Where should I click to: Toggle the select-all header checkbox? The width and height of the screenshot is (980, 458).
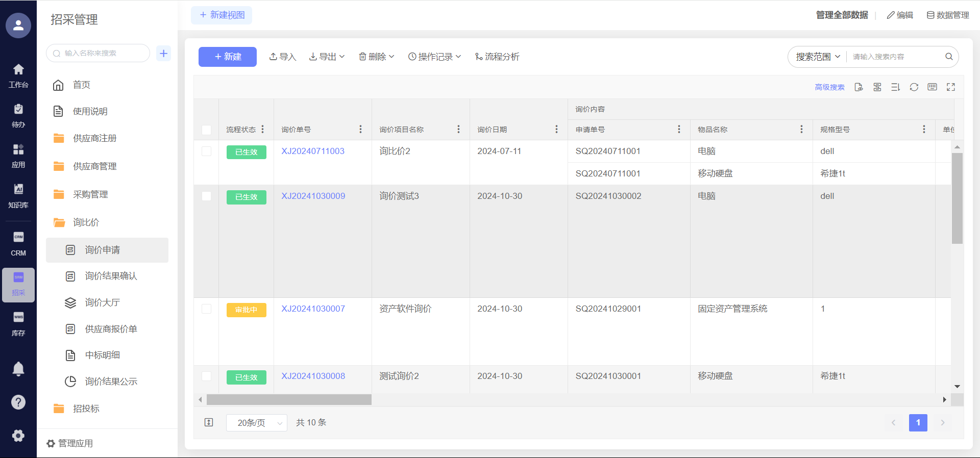pyautogui.click(x=206, y=130)
